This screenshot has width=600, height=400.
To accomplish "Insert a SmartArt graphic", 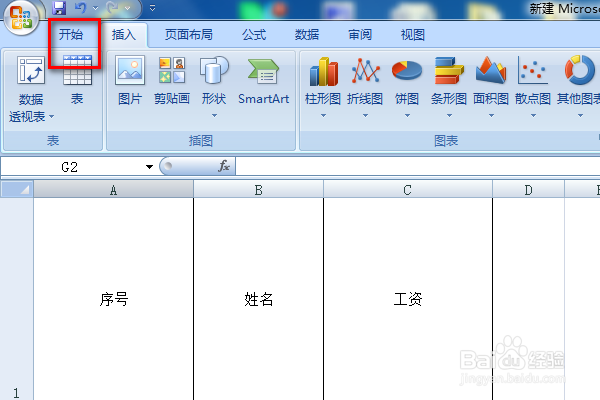I will (263, 80).
